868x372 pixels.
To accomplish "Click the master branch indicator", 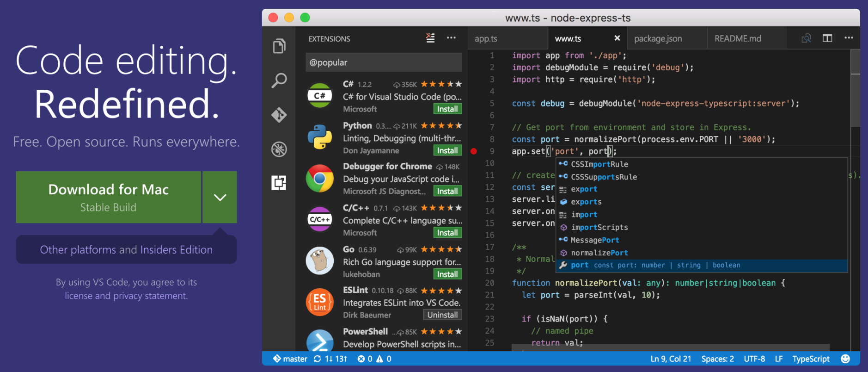I will pos(290,359).
